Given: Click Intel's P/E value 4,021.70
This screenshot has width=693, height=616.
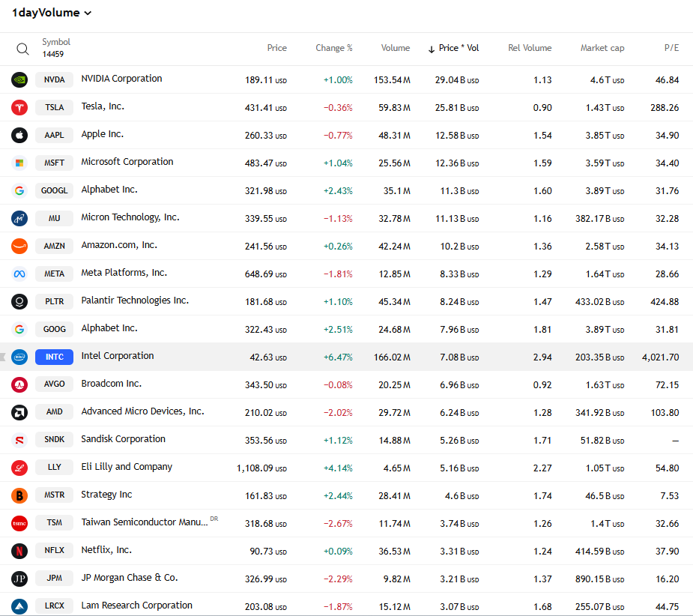Looking at the screenshot, I should [x=660, y=357].
